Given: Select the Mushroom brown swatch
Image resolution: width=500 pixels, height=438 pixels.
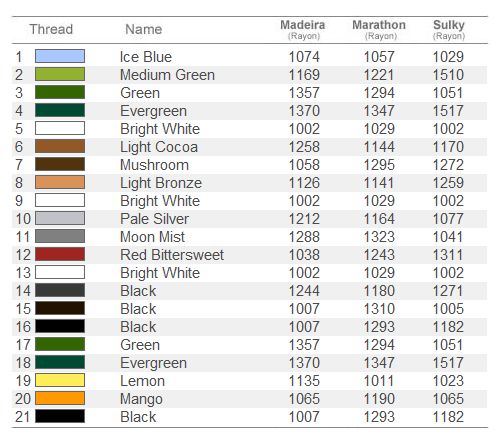Looking at the screenshot, I should point(60,164).
